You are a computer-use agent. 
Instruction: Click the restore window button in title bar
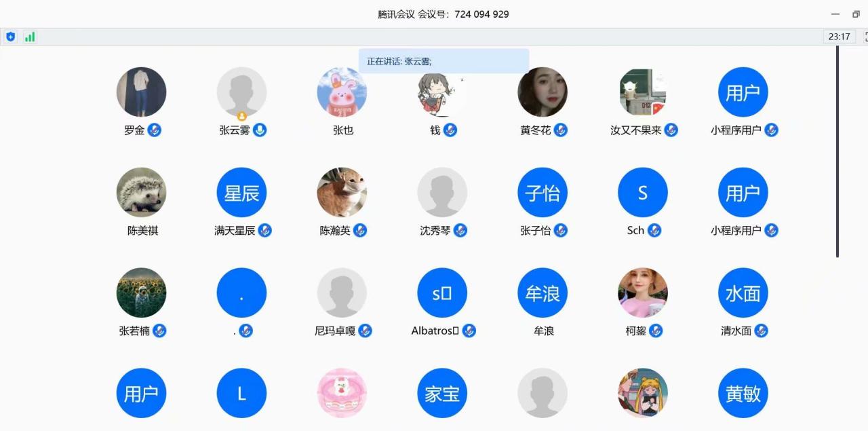(x=856, y=14)
